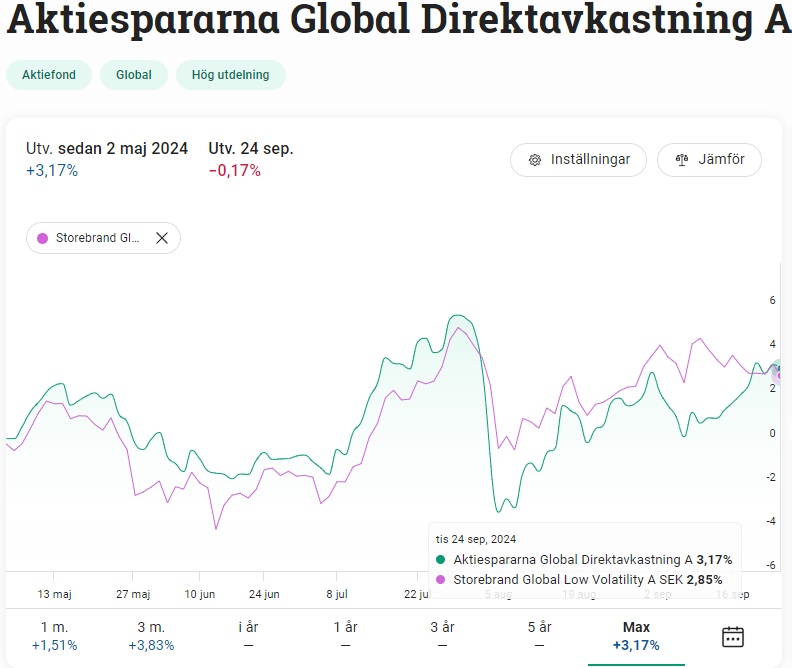Click the fund title heading
Viewport: 792px width, 668px height.
[x=399, y=19]
